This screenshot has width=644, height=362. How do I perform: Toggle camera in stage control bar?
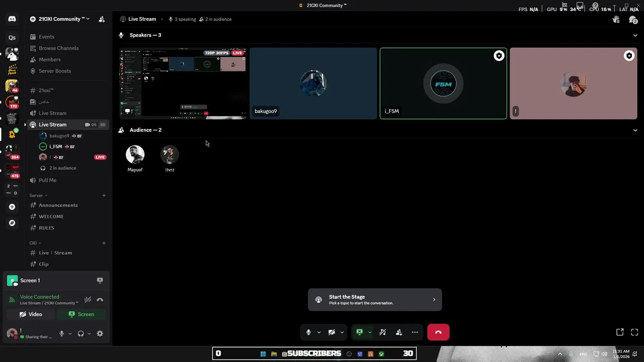click(x=332, y=332)
